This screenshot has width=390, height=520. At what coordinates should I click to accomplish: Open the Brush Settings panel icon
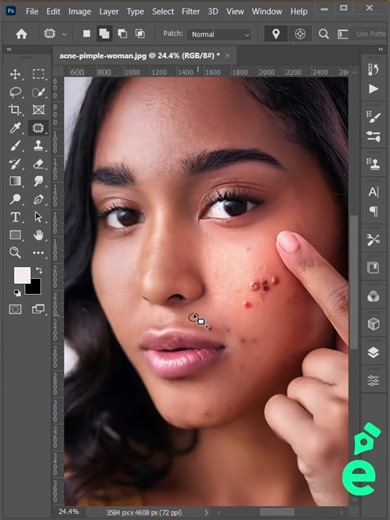click(x=373, y=116)
